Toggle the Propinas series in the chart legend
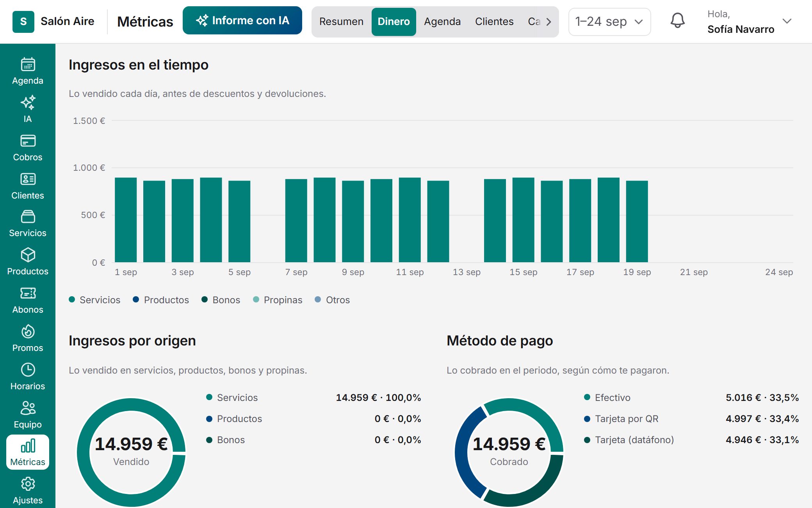The width and height of the screenshot is (812, 508). [278, 300]
